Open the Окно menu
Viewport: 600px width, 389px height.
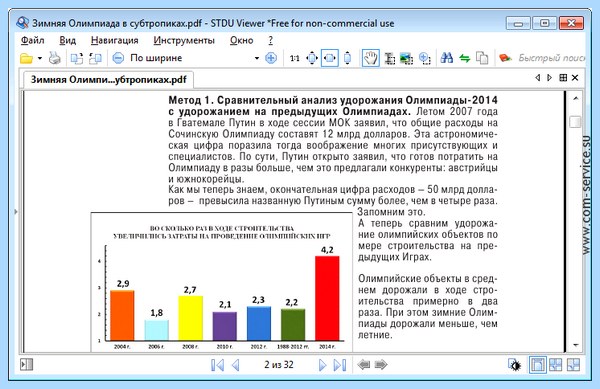click(241, 40)
